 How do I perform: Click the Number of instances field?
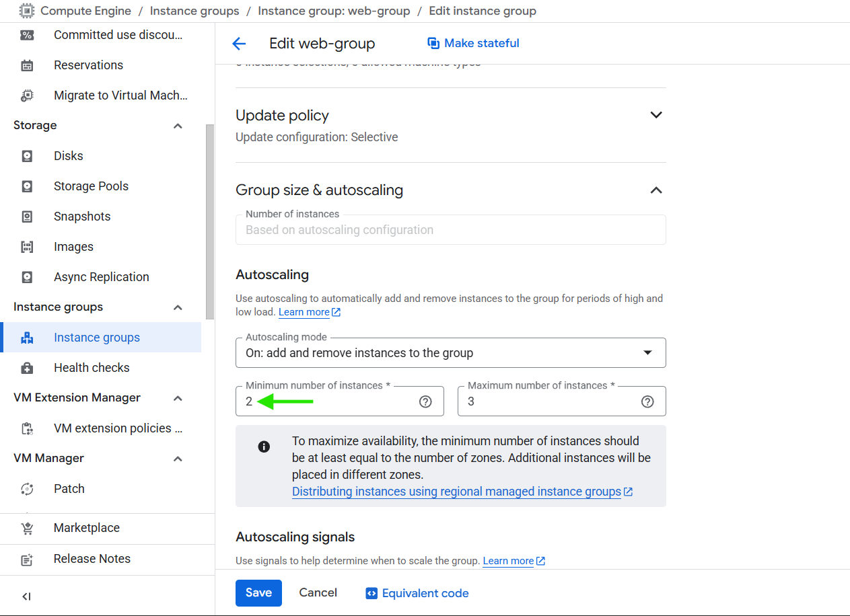click(451, 230)
